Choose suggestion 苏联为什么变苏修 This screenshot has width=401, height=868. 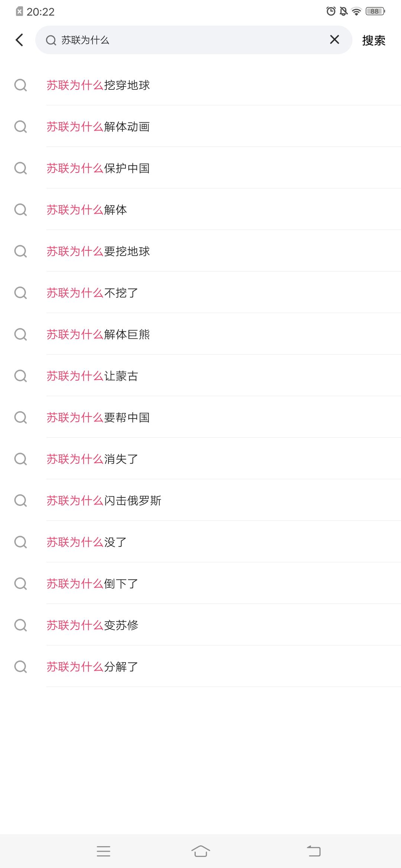point(92,625)
